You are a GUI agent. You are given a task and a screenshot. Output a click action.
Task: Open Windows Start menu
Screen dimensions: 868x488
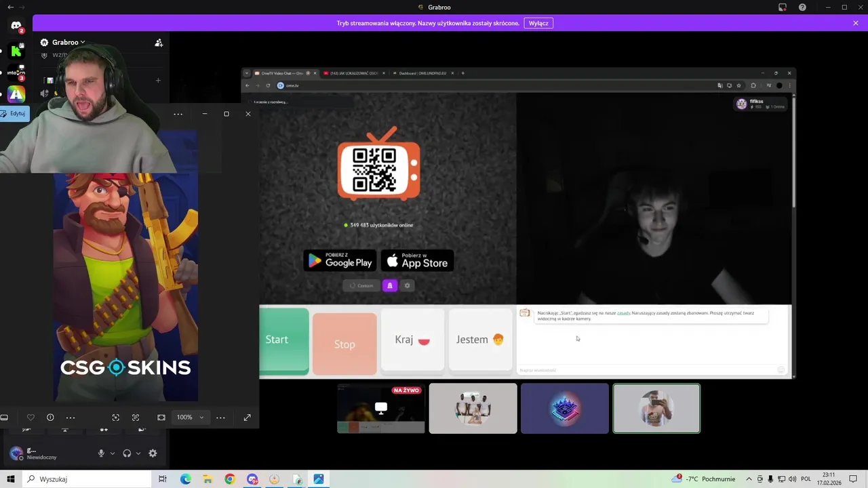[11, 479]
